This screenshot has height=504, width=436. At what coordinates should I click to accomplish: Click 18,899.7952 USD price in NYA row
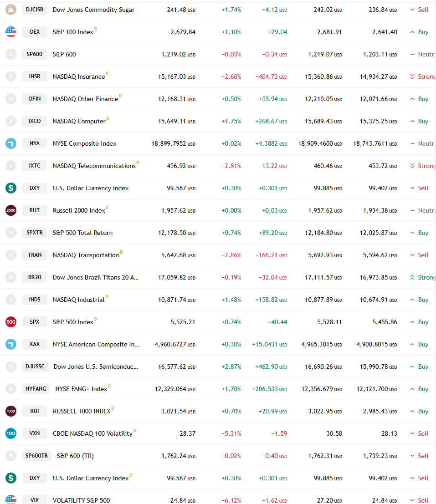pos(173,144)
